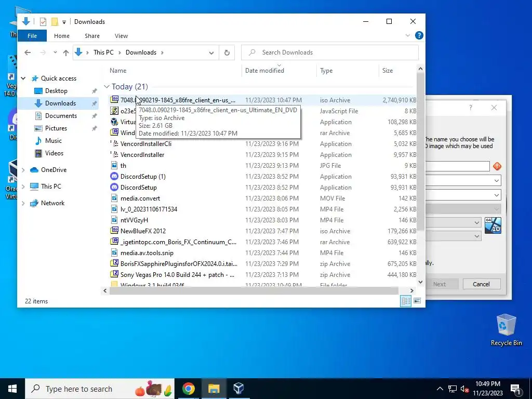
Task: Click the warning icon in VirtualBox dialog
Action: coord(497,166)
